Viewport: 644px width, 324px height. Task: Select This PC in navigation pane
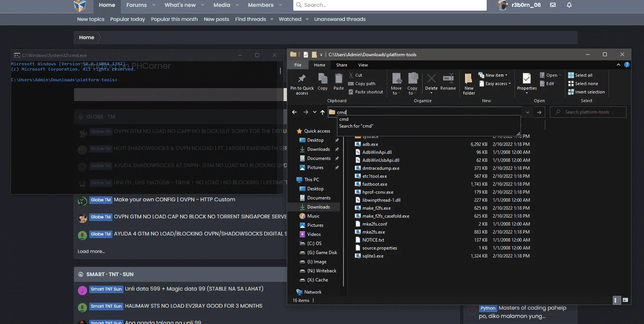[x=312, y=180]
